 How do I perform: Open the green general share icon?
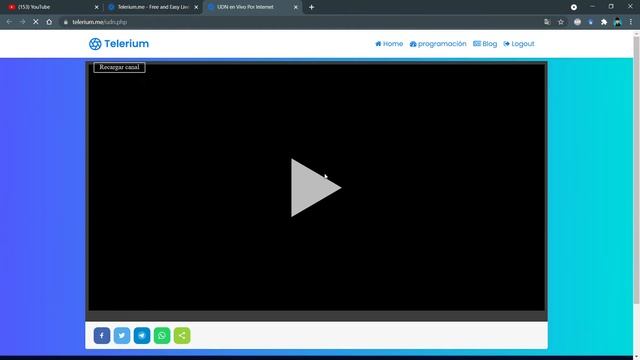tap(182, 336)
